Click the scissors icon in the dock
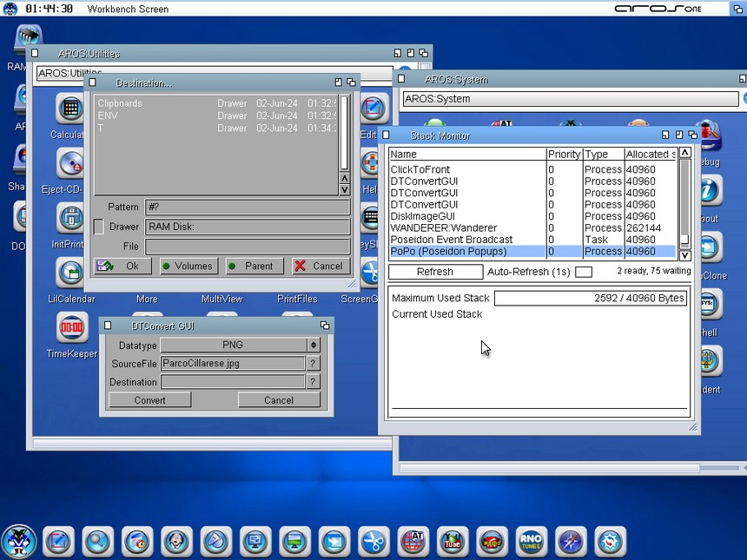The height and width of the screenshot is (560, 747). (373, 542)
